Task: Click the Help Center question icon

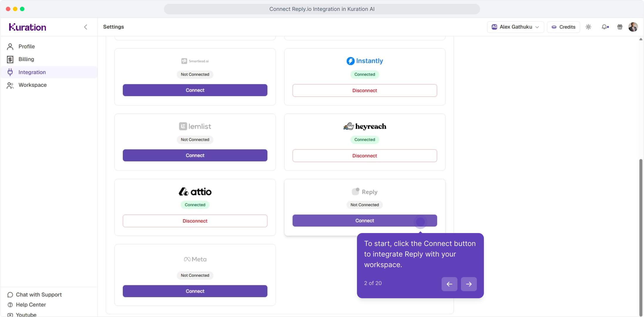Action: [x=10, y=305]
